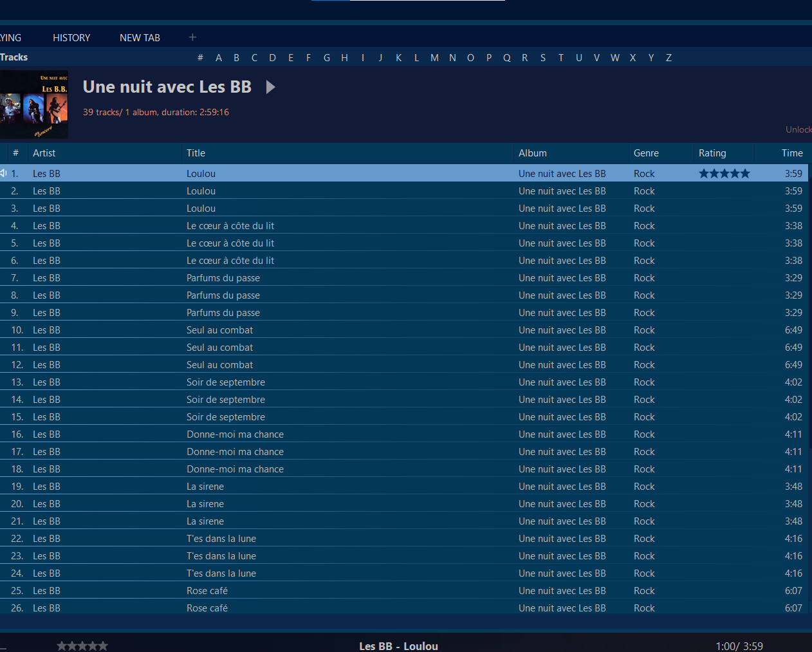Click Les BB artist on track 5
This screenshot has width=812, height=652.
coord(46,243)
